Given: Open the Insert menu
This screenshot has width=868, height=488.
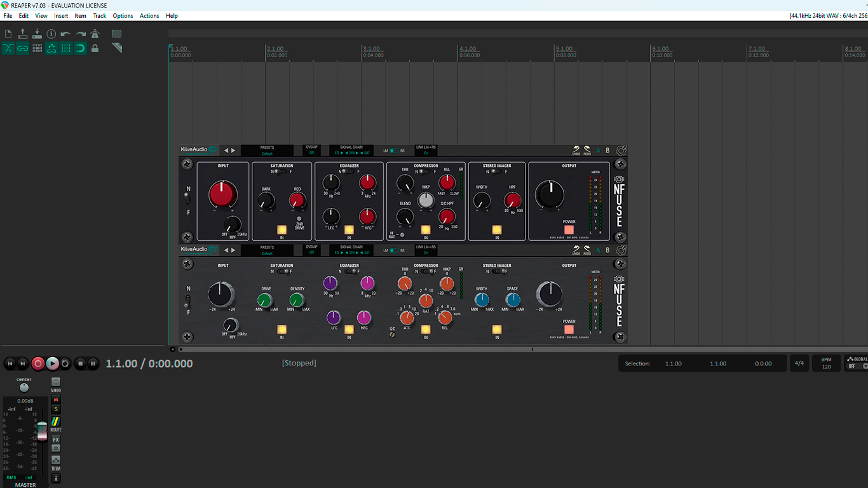Looking at the screenshot, I should click(61, 16).
